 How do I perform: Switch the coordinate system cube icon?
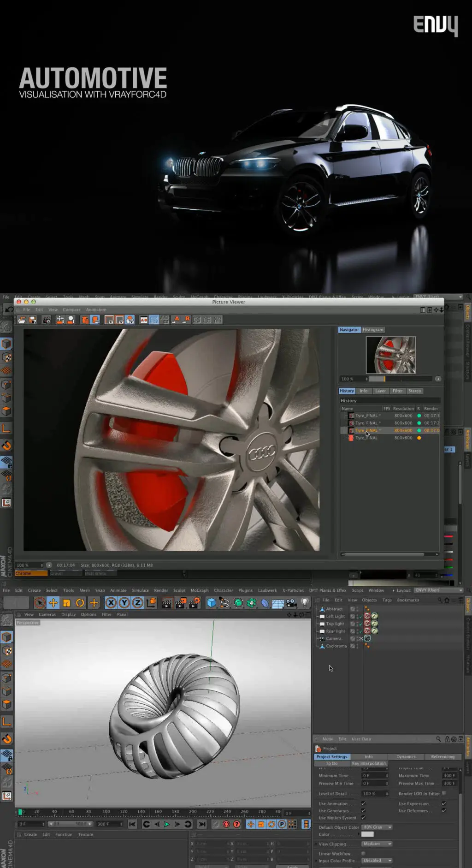tap(151, 603)
